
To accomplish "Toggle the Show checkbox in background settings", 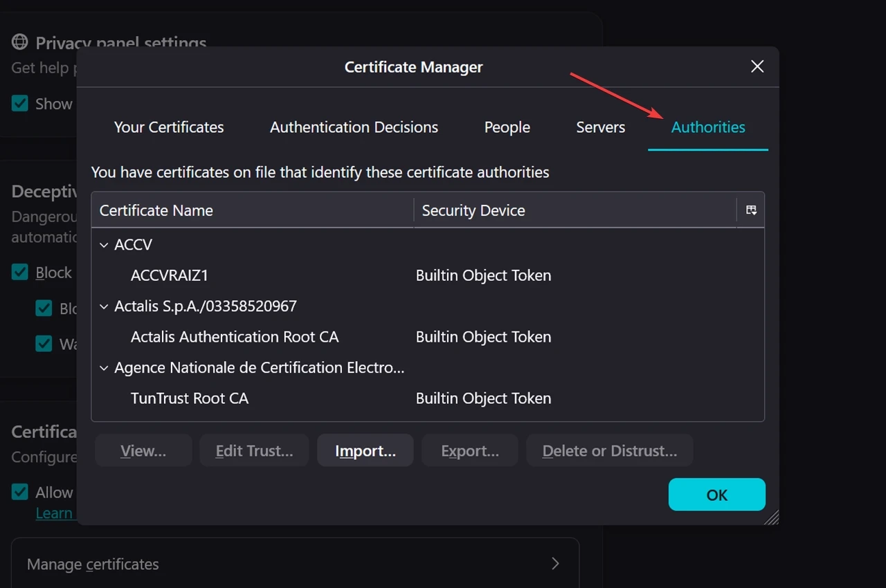I will pyautogui.click(x=20, y=104).
